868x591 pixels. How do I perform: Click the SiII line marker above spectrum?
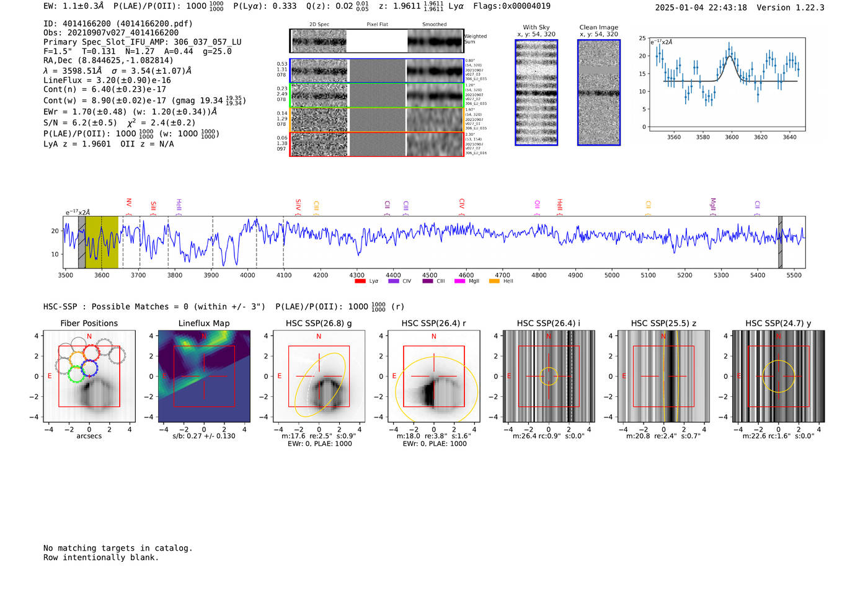click(x=154, y=208)
